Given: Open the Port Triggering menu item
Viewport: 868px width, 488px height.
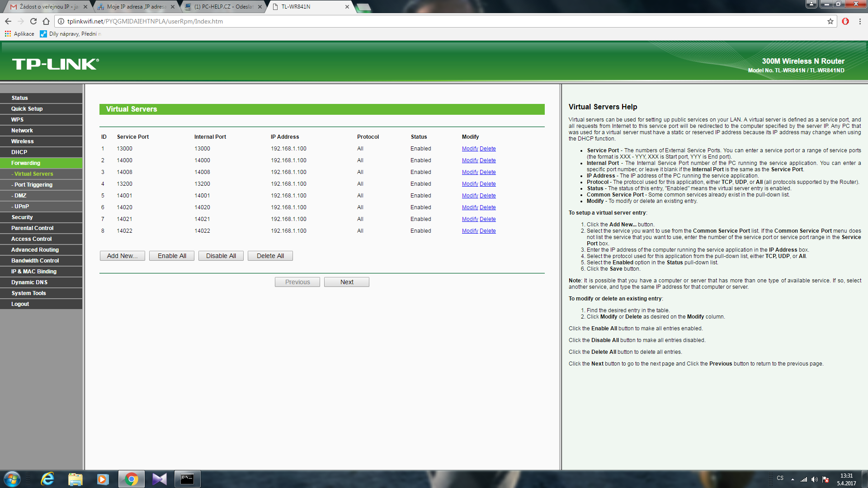Looking at the screenshot, I should click(x=33, y=185).
